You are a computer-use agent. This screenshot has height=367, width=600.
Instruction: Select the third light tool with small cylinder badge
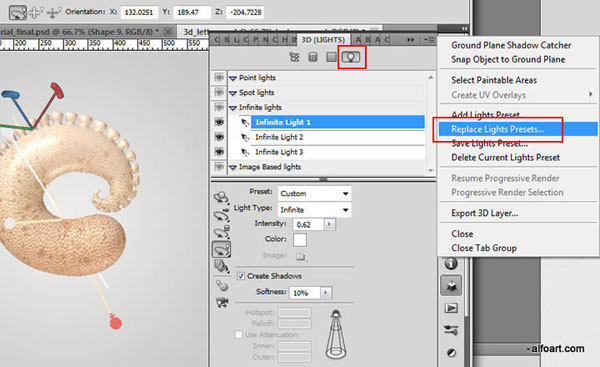221,232
